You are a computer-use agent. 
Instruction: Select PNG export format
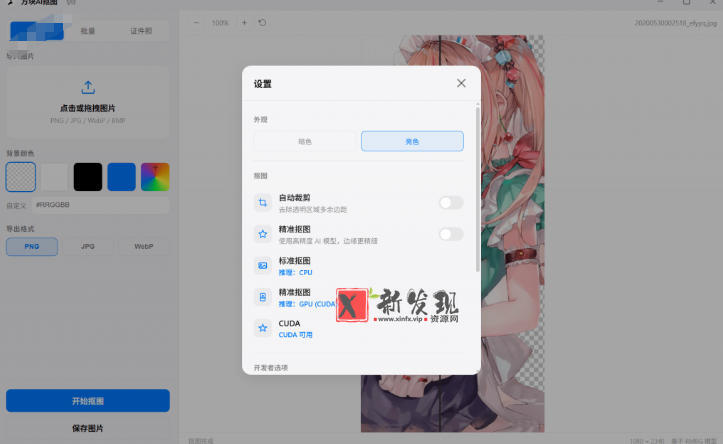point(32,247)
